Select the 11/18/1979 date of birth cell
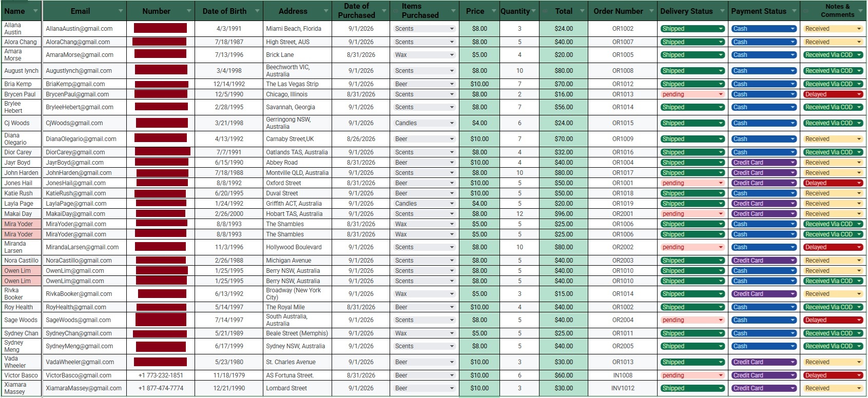This screenshot has height=398, width=868. (x=229, y=375)
